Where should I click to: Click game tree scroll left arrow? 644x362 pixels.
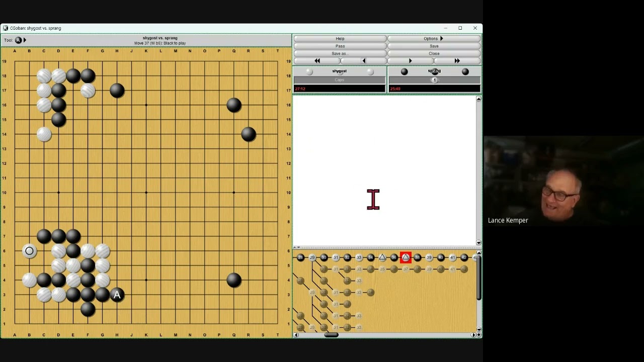[296, 335]
